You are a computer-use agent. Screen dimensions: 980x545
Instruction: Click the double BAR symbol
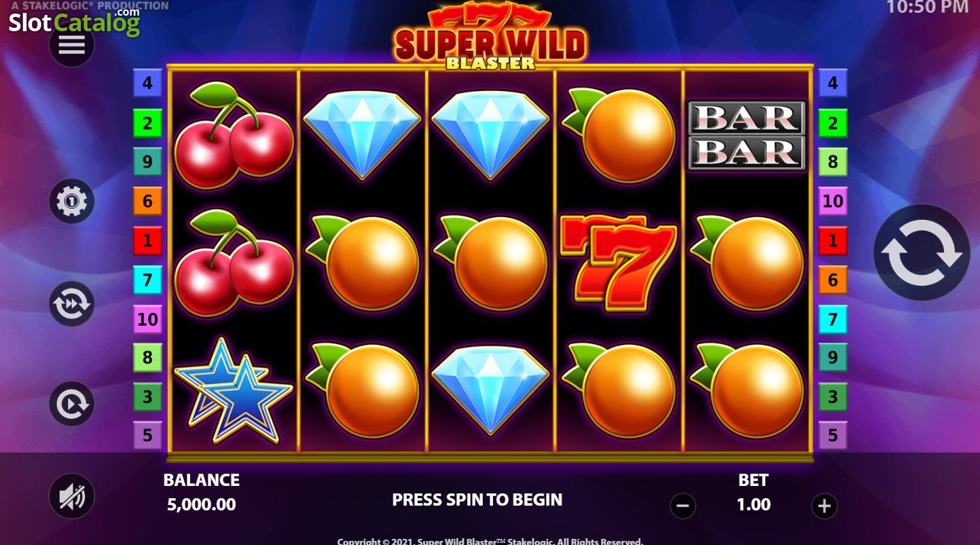tap(747, 135)
